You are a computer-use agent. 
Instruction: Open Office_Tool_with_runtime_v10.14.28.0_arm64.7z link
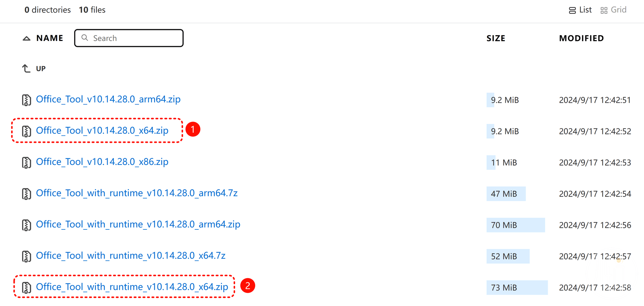tap(137, 193)
